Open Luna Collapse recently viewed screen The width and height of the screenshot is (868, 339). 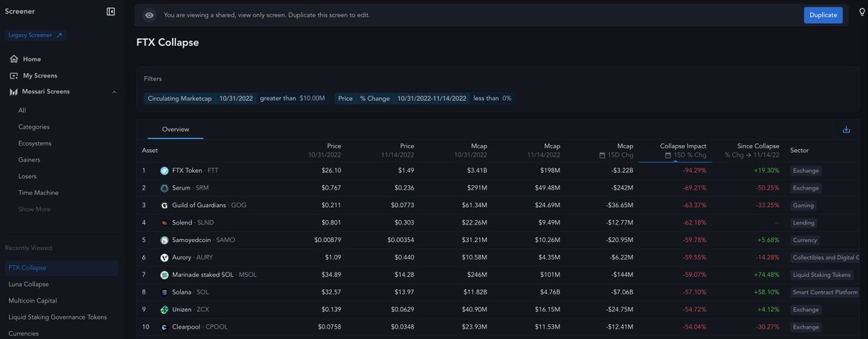click(x=28, y=284)
